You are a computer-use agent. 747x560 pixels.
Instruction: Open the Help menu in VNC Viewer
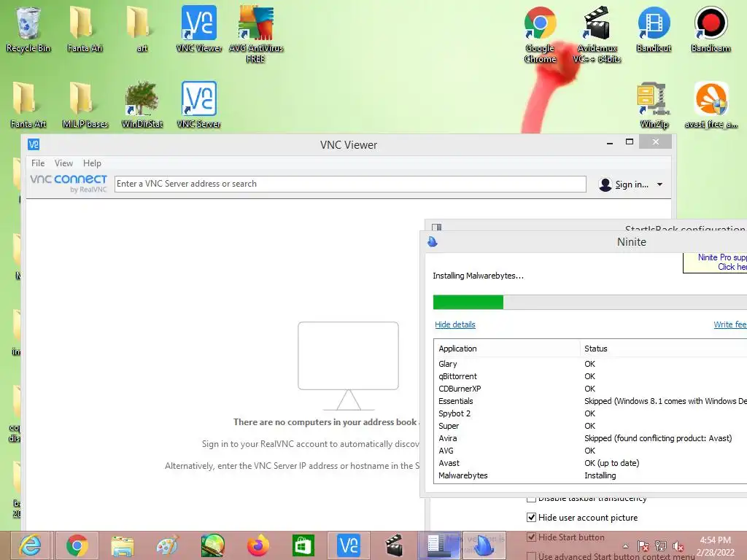[x=92, y=163]
